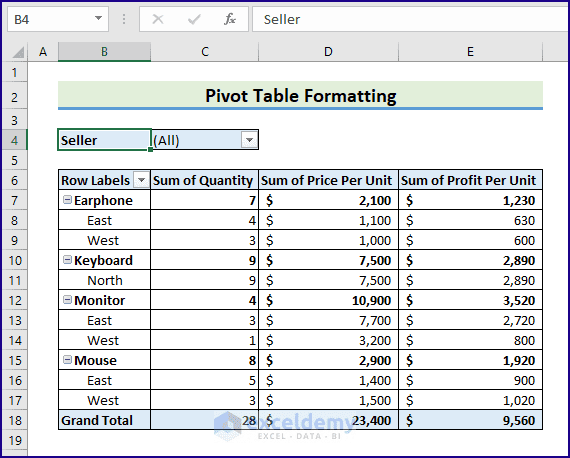Select Mouse East price 1,400
Screen dimensions: 570x458
coord(328,380)
